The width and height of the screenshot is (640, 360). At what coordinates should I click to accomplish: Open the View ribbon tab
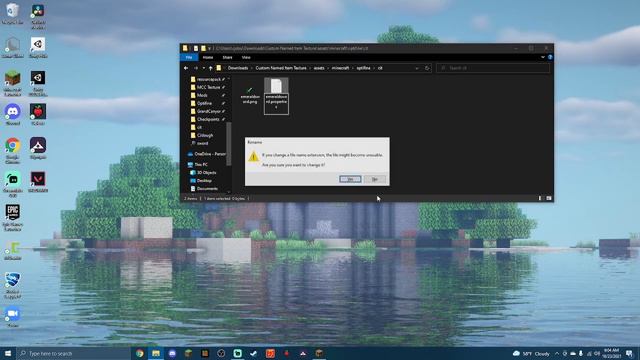246,58
